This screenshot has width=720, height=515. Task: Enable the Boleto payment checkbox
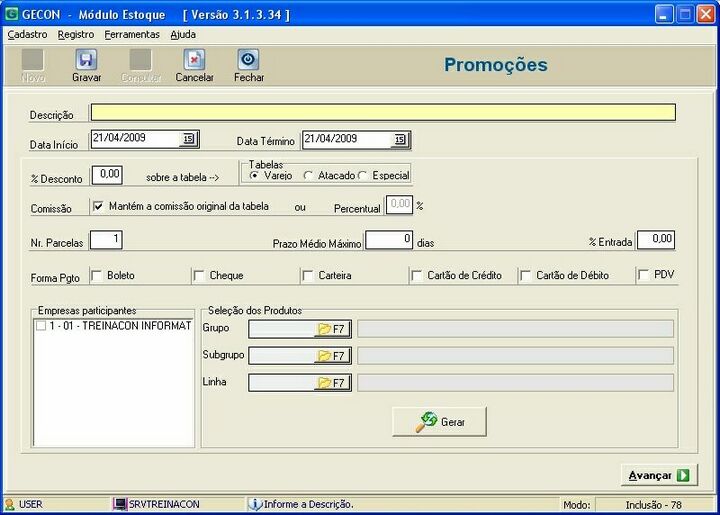pos(96,275)
